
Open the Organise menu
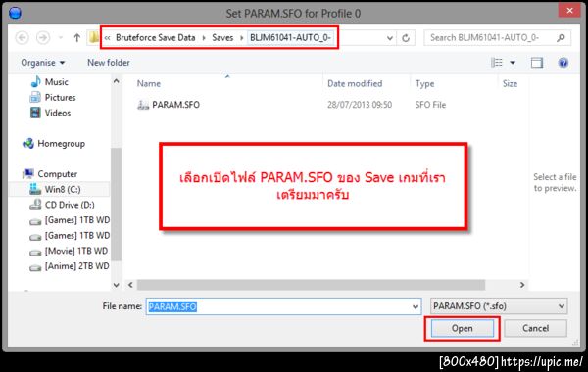point(43,63)
